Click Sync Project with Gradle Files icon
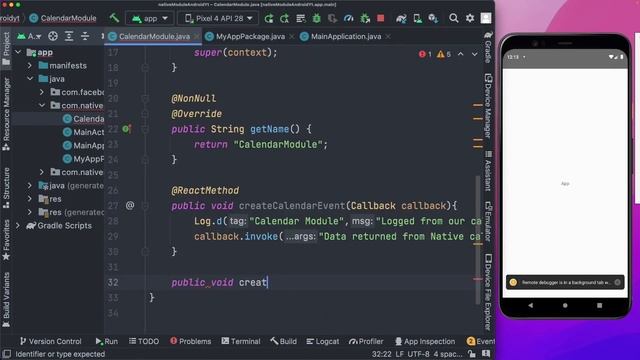Image resolution: width=640 pixels, height=360 pixels. click(401, 18)
